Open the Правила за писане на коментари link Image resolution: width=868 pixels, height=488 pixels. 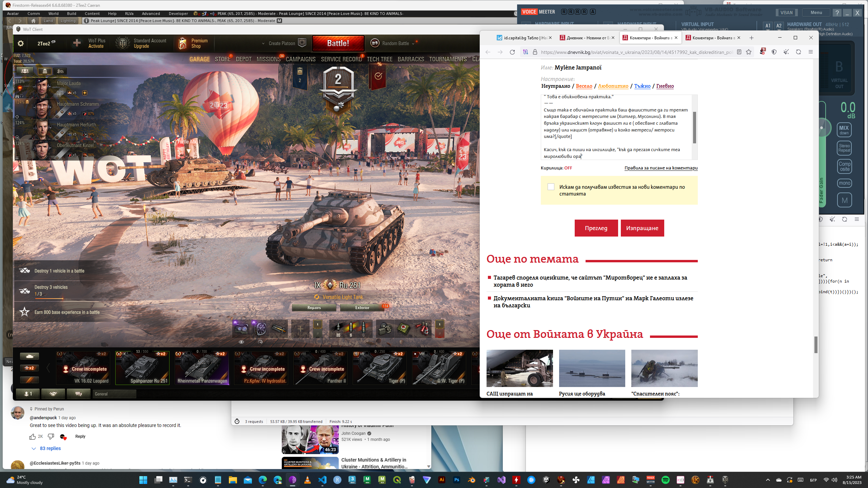(661, 168)
